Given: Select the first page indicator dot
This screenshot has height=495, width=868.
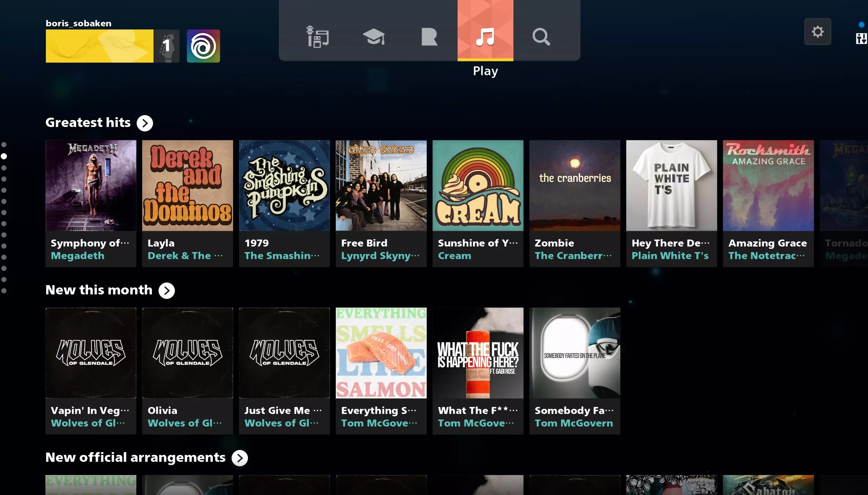Looking at the screenshot, I should (x=4, y=145).
